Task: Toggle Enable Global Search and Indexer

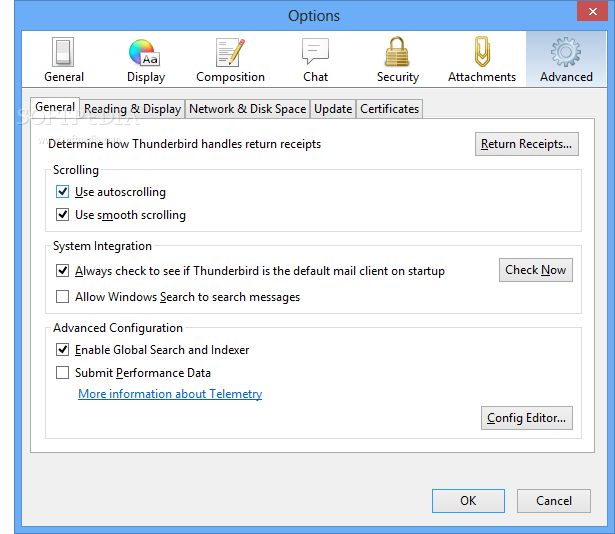Action: pyautogui.click(x=62, y=350)
